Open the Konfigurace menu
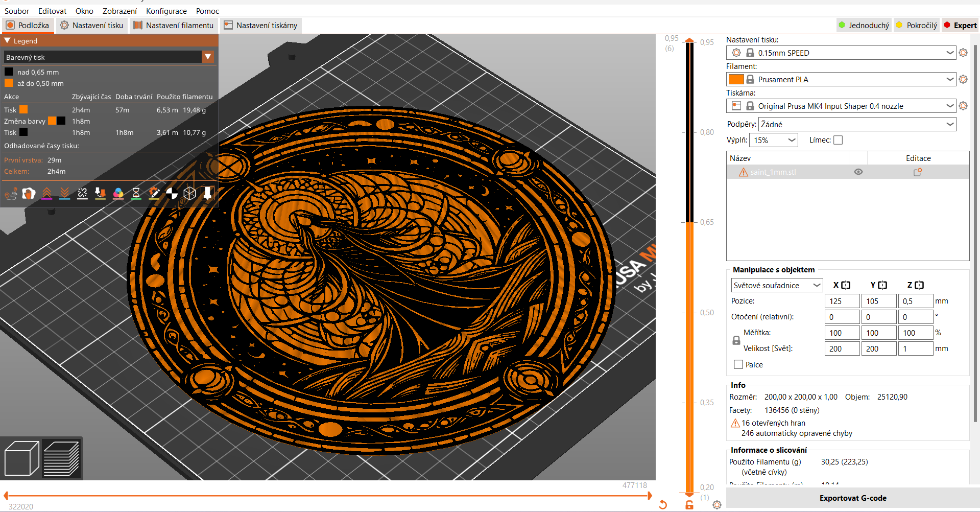The width and height of the screenshot is (980, 512). pos(166,11)
